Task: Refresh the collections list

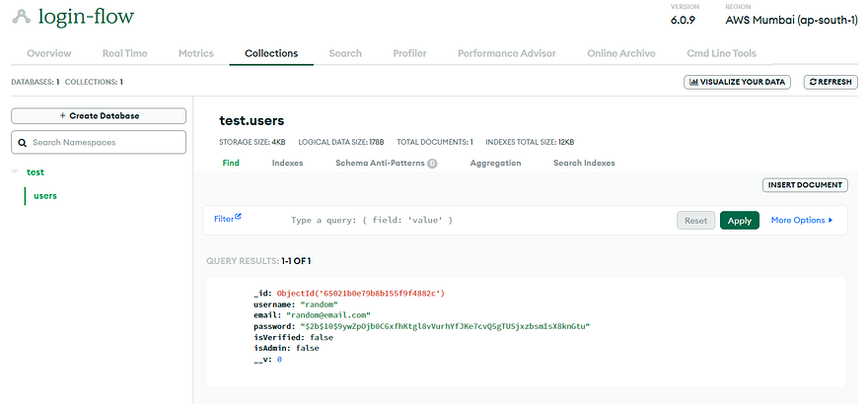Action: 831,82
